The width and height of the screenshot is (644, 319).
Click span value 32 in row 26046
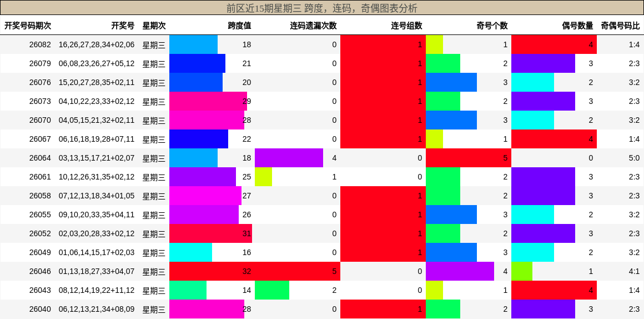pyautogui.click(x=247, y=271)
